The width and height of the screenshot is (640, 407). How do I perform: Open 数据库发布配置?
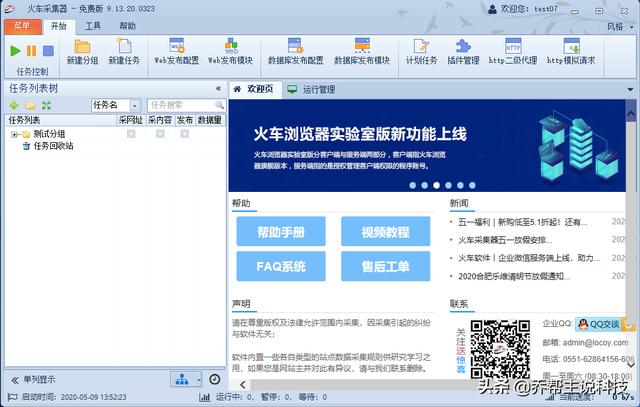click(x=296, y=51)
